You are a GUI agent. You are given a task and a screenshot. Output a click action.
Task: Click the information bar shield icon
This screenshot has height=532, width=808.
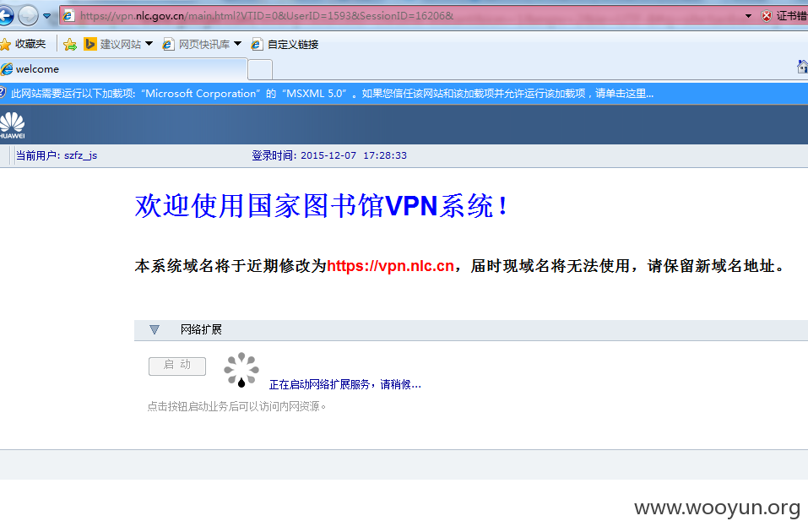click(x=3, y=93)
